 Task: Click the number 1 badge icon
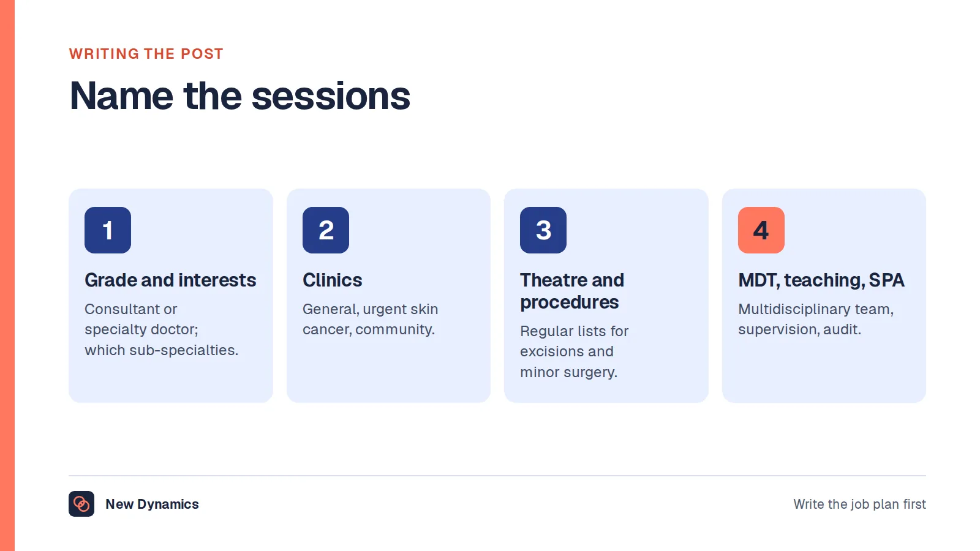pos(108,230)
